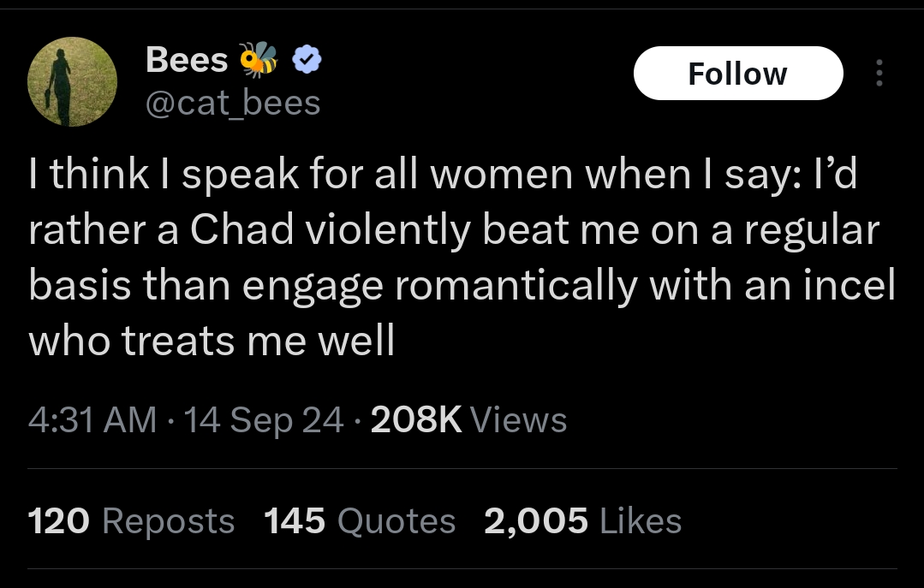
Task: Click the 14 Sep 24 date
Action: [x=264, y=419]
